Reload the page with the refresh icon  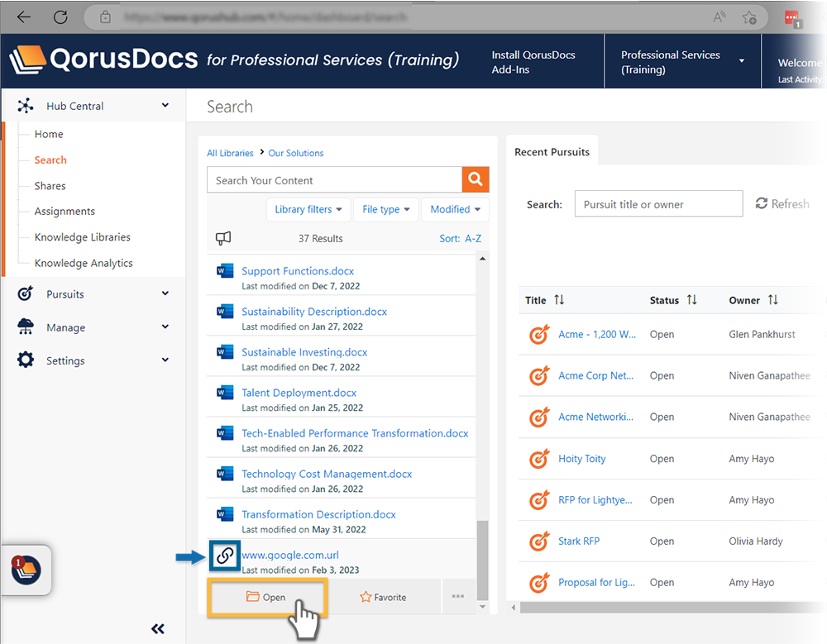(x=60, y=17)
